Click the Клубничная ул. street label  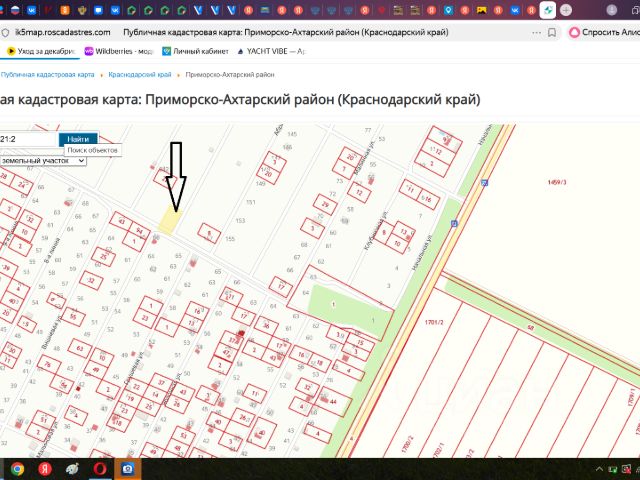point(375,231)
